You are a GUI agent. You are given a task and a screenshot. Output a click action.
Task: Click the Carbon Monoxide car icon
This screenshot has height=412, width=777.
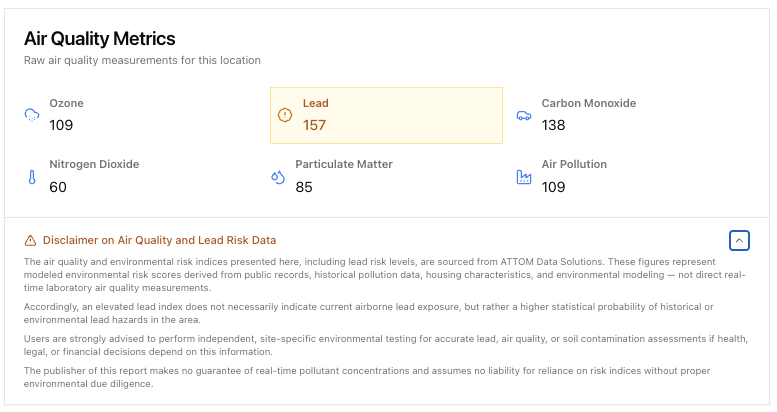point(523,115)
